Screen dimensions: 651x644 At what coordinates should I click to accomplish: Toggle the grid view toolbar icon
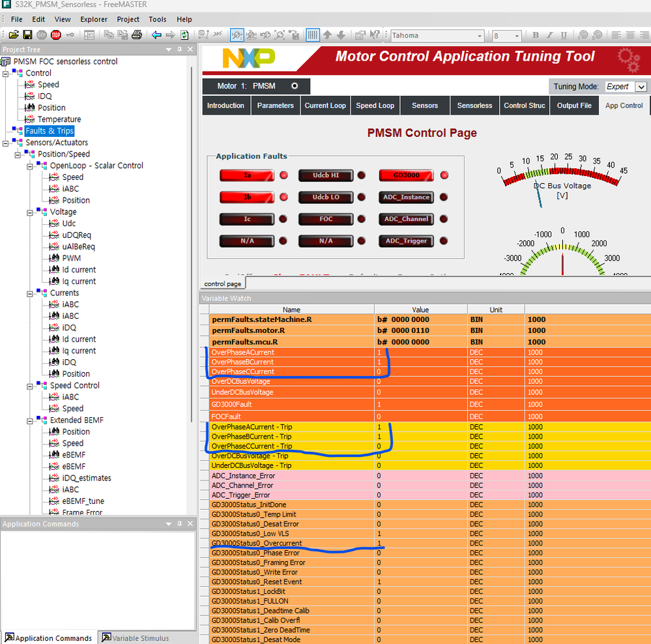click(312, 35)
